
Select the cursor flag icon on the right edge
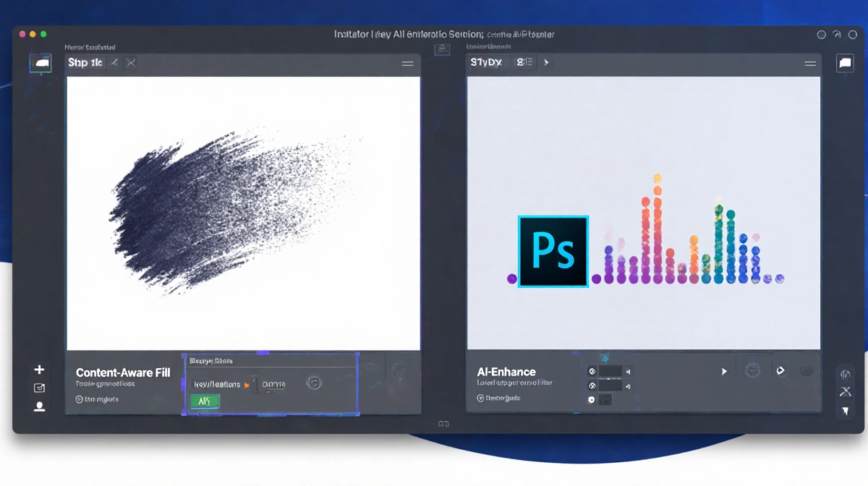(845, 411)
